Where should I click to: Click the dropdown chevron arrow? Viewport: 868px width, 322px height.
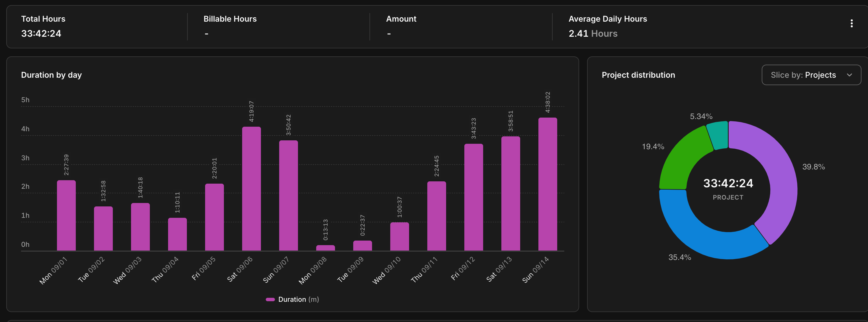(x=849, y=75)
